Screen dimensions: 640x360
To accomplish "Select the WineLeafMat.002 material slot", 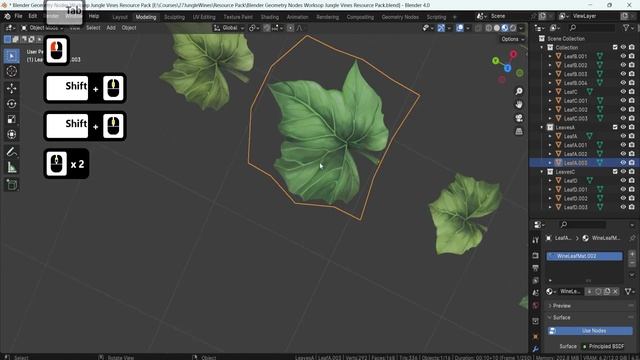I will pos(584,256).
